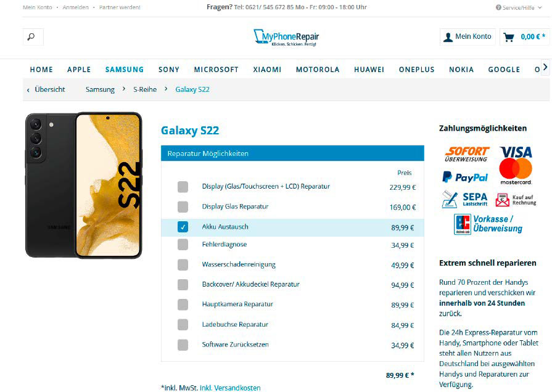Click the 94,99 € price
Screen dimensions: 552x392
pyautogui.click(x=402, y=285)
